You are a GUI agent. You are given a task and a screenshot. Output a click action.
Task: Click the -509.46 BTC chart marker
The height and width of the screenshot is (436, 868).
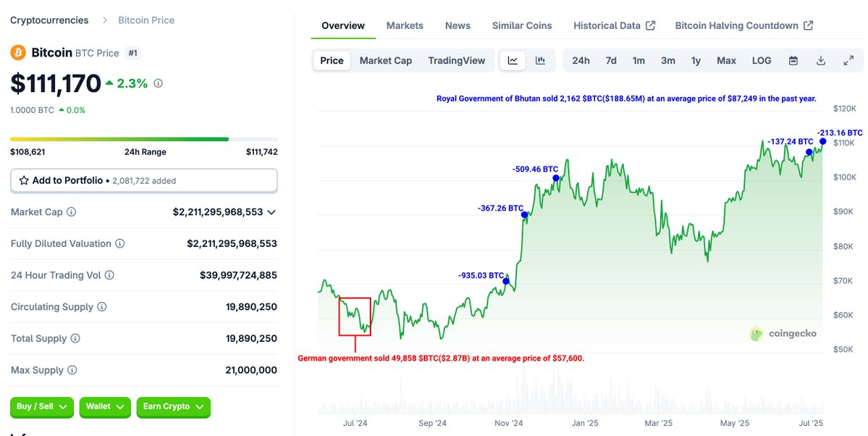pos(556,178)
